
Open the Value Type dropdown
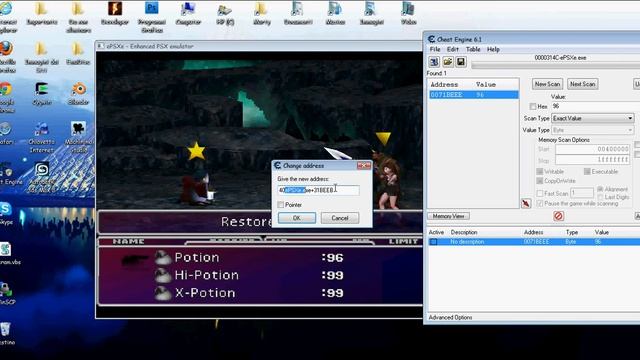(592, 130)
